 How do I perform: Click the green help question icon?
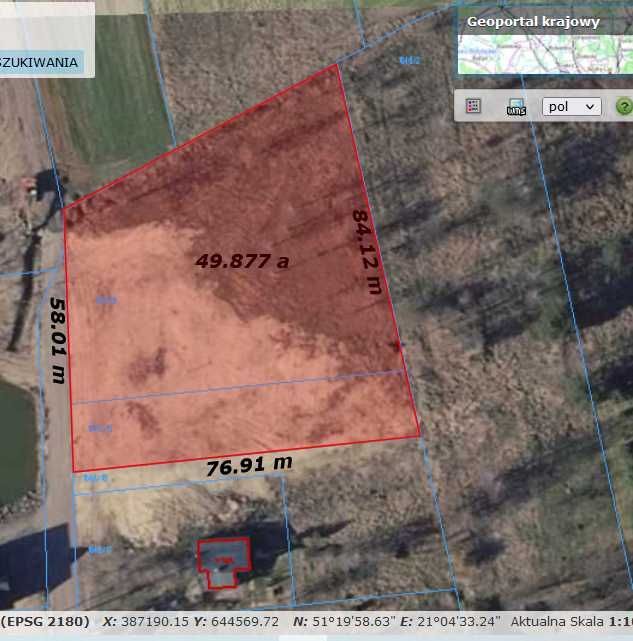624,107
